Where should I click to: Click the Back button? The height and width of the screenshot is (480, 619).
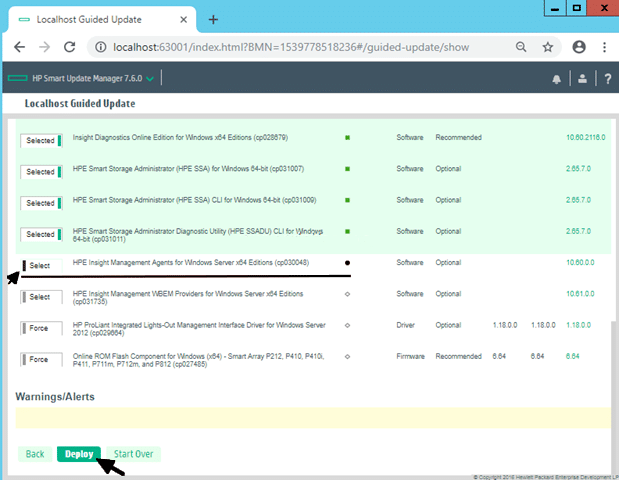(x=35, y=454)
